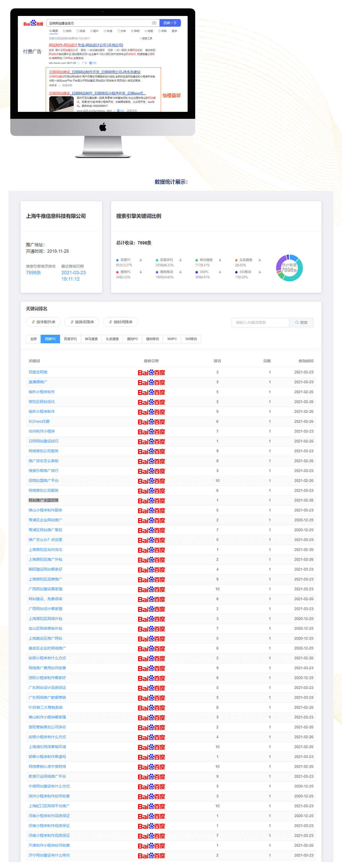Switch to the 360PC tab

tap(172, 339)
